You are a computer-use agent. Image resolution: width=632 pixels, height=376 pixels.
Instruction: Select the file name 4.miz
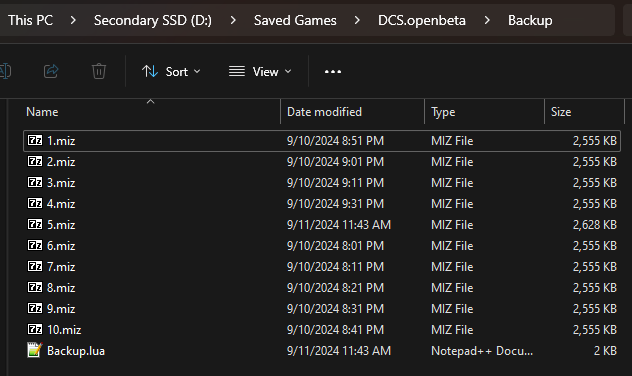(x=61, y=204)
